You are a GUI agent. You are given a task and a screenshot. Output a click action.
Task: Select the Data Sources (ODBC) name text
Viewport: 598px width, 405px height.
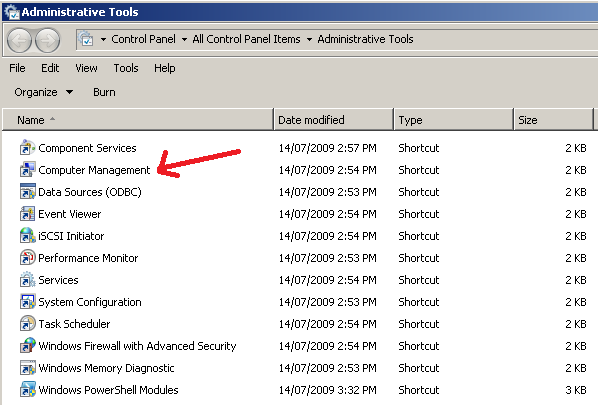[90, 192]
